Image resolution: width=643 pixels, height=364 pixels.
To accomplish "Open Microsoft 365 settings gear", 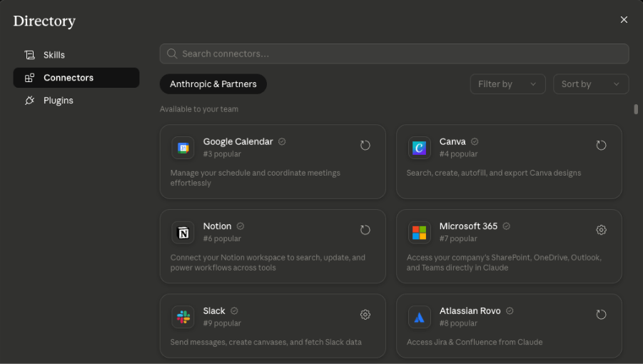I will (601, 230).
